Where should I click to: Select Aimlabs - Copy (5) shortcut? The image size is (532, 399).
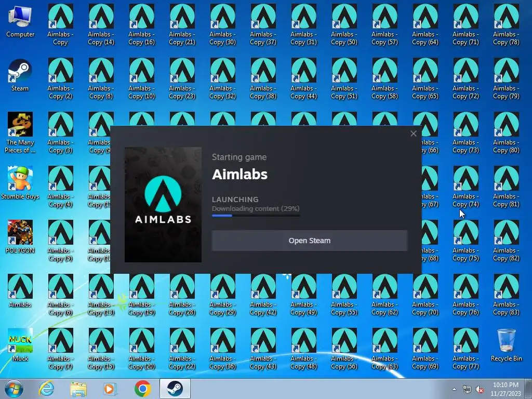[x=60, y=241]
